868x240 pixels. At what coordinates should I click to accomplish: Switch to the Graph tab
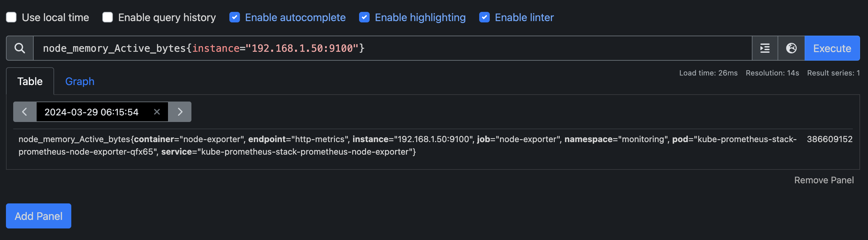click(x=80, y=81)
